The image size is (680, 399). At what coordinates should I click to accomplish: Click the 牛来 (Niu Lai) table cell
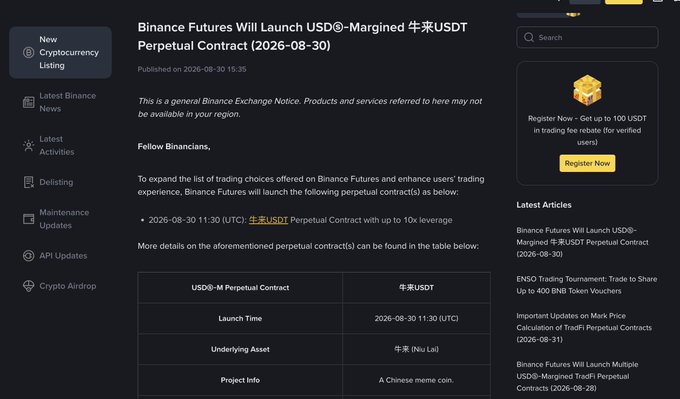point(416,349)
